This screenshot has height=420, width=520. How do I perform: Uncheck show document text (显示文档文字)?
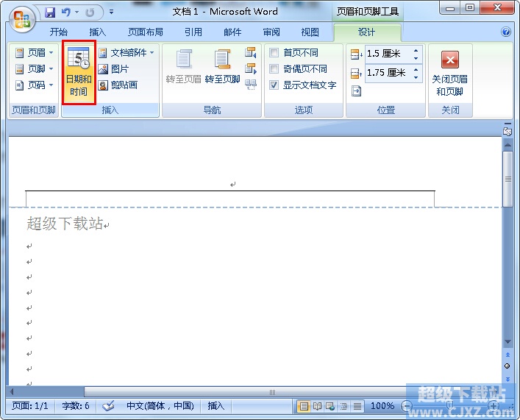click(274, 85)
